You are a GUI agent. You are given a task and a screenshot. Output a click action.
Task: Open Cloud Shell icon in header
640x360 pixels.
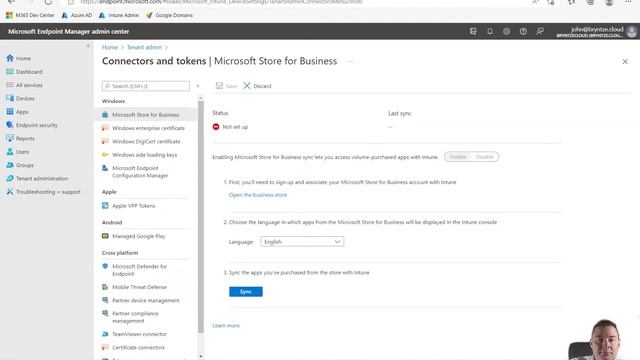473,31
